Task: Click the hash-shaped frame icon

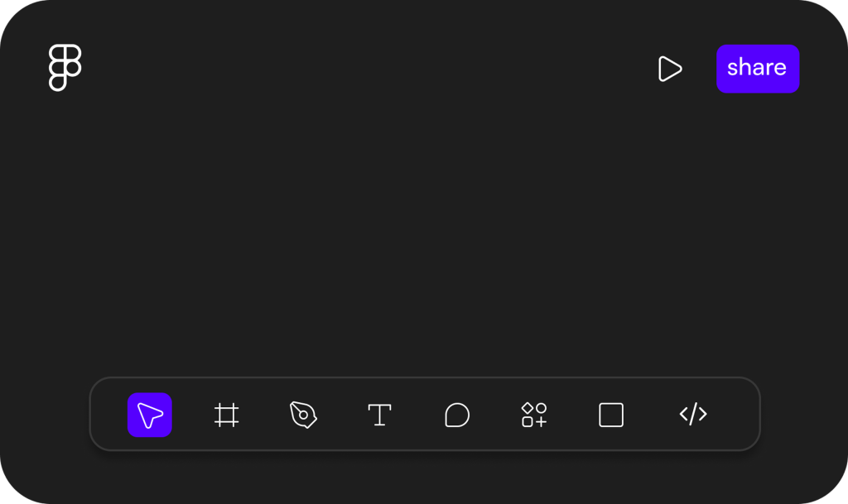Action: click(226, 415)
